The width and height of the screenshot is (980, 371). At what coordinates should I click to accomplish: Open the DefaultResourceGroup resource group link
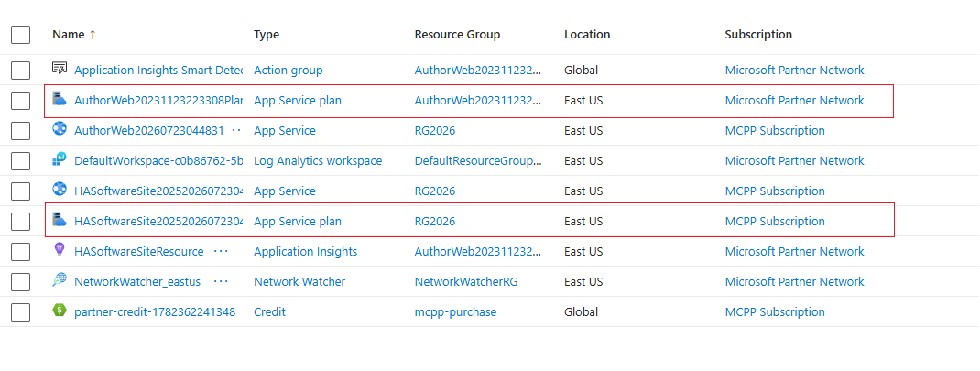coord(478,161)
